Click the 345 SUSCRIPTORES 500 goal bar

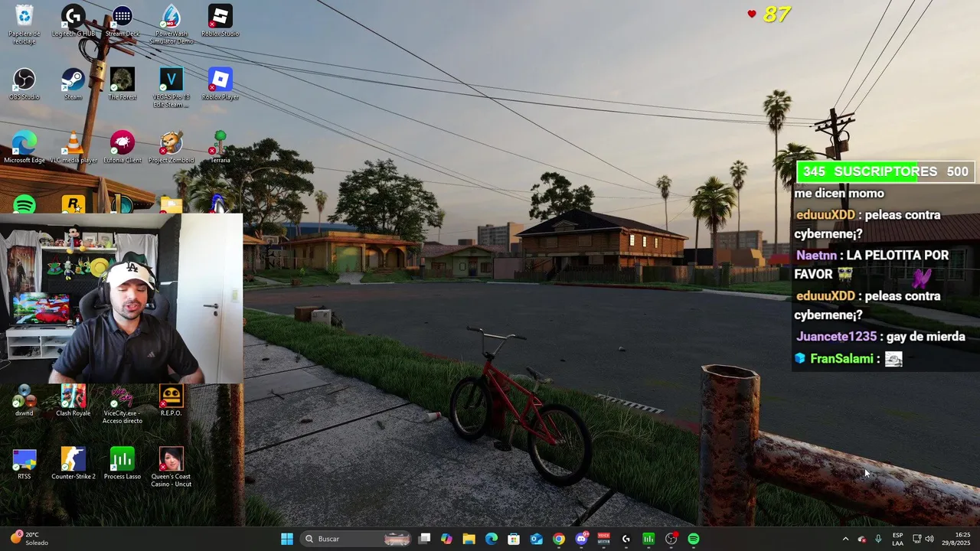click(x=885, y=171)
